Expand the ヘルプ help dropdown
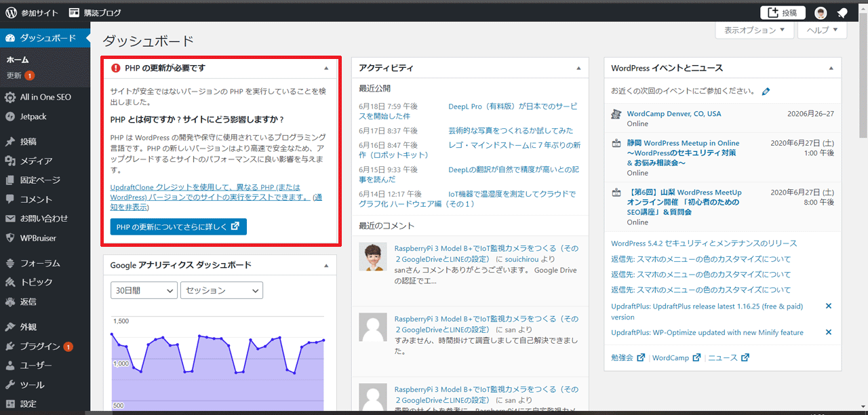 coord(823,30)
